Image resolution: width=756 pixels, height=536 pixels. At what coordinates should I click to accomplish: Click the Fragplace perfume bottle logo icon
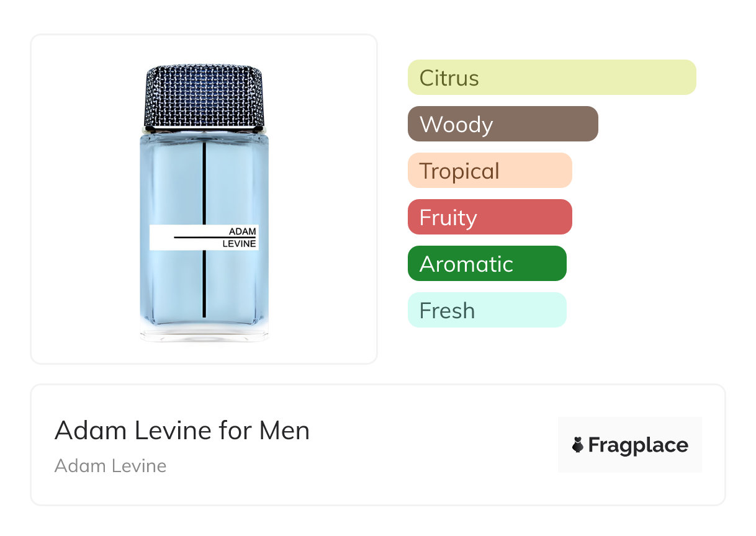(x=578, y=445)
